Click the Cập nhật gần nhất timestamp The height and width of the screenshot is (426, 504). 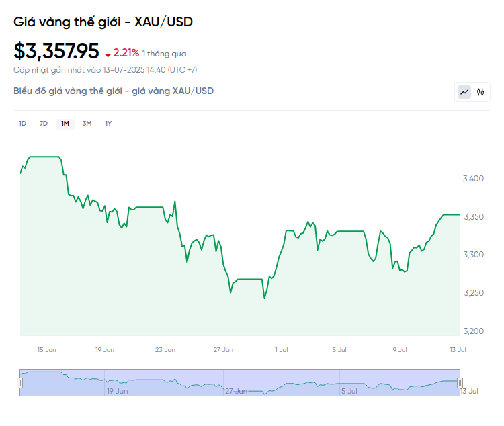pos(105,69)
